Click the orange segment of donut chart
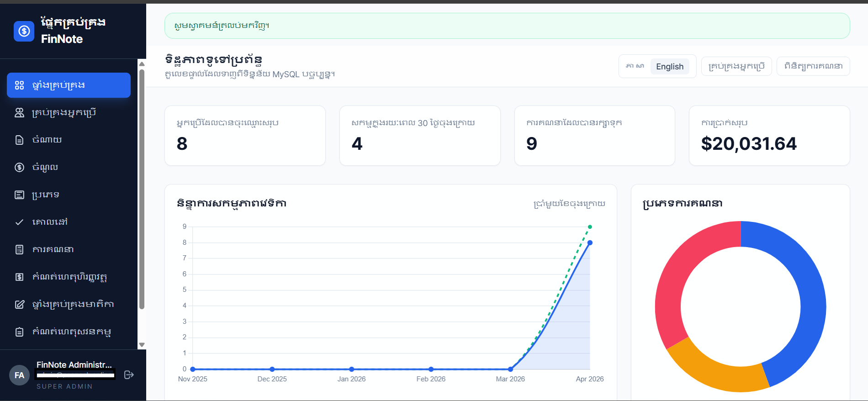This screenshot has width=868, height=401. tap(713, 372)
